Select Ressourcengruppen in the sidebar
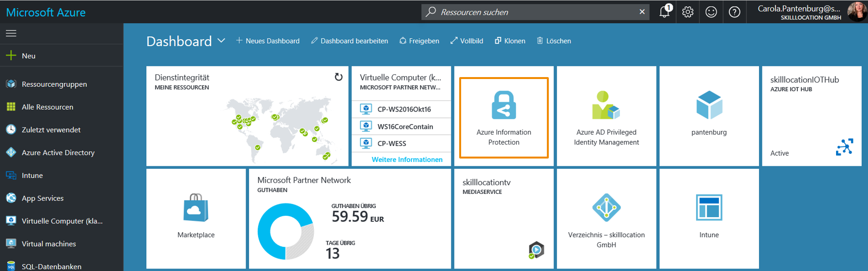Screen dimensions: 868x271 [x=54, y=84]
